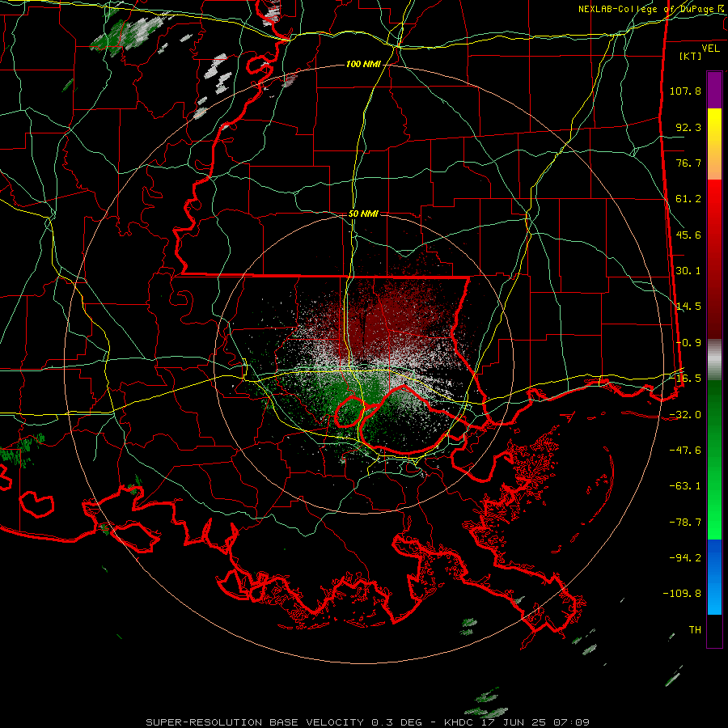Click the blue segment of the color bar
This screenshot has height=728, width=728.
(x=714, y=577)
